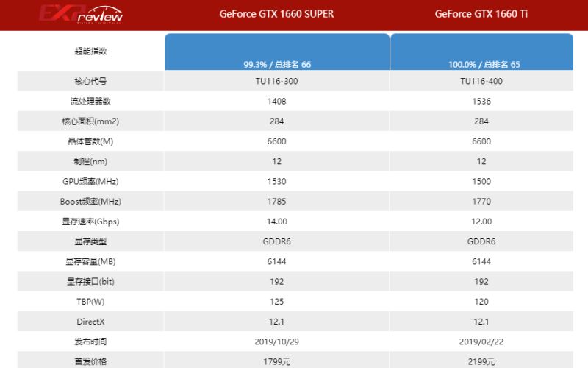The height and width of the screenshot is (368, 588).
Task: Click the EXPreview logo
Action: tap(81, 14)
